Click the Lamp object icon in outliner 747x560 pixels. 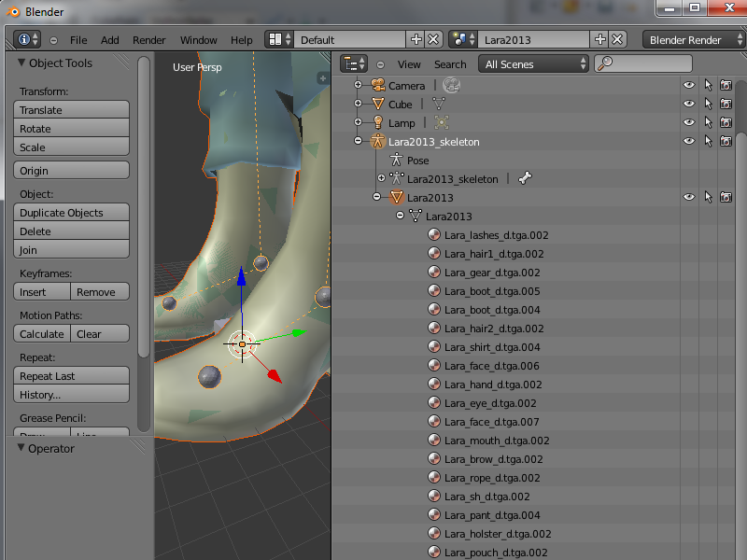pos(378,122)
